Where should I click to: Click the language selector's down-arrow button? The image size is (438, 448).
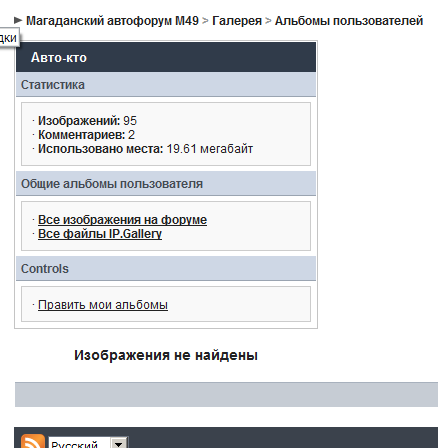119,443
